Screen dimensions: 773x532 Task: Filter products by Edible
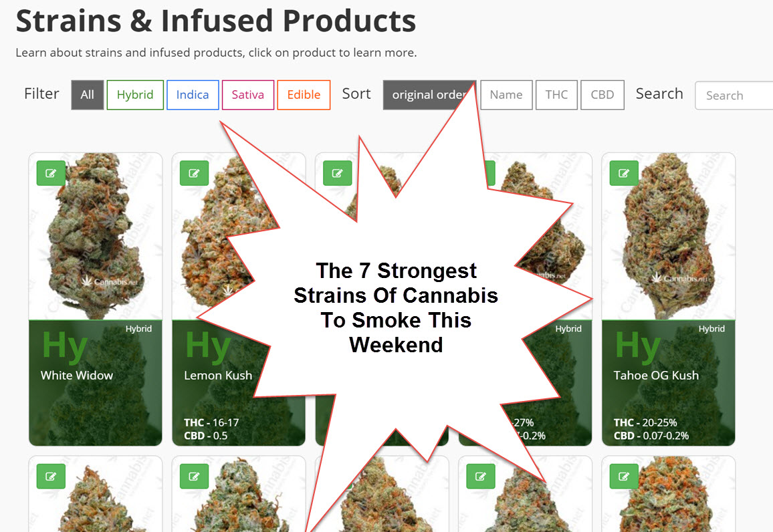(304, 95)
